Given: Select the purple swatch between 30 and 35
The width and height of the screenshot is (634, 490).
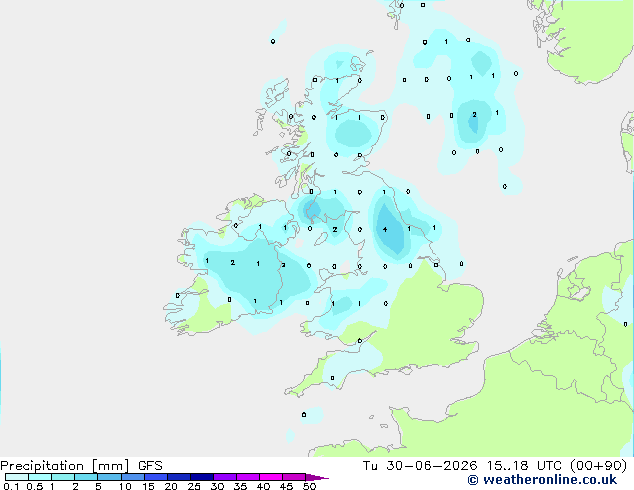Looking at the screenshot, I should pos(225,477).
